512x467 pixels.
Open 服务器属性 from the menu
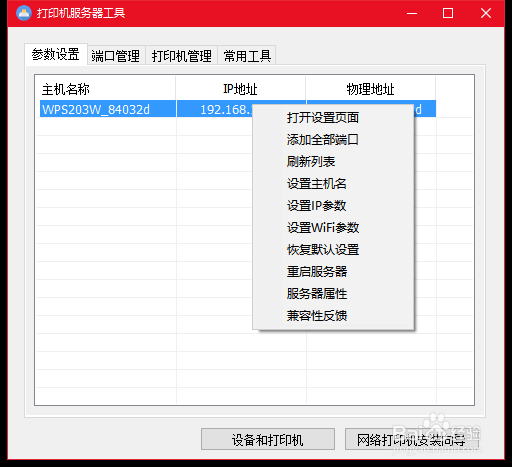tap(333, 294)
